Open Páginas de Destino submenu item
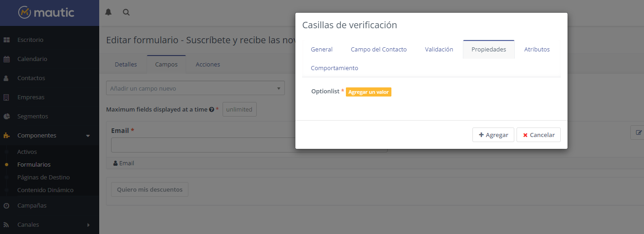The height and width of the screenshot is (234, 644). pos(43,177)
